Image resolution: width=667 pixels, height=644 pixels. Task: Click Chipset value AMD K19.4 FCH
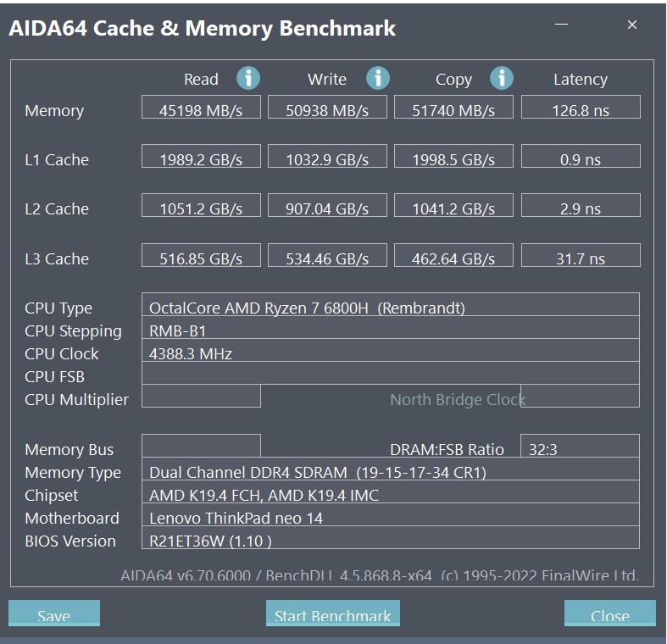[391, 492]
